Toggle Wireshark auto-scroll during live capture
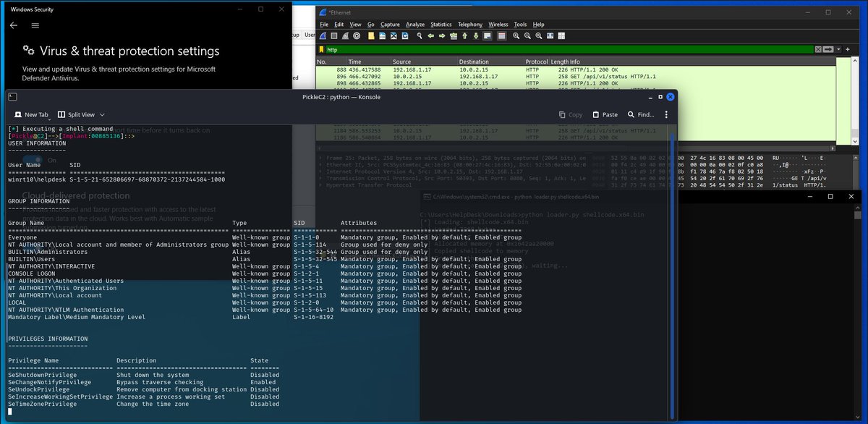Screen dimensions: 868x424 point(487,35)
